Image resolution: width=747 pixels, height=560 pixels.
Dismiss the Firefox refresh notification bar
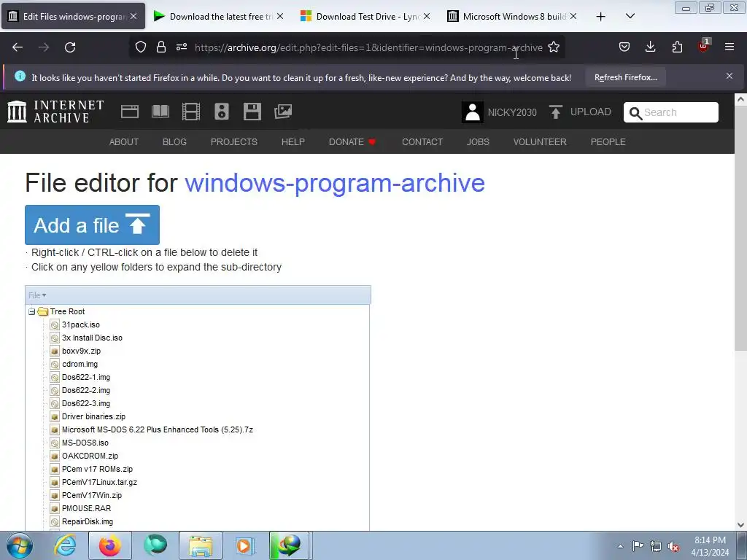pyautogui.click(x=729, y=76)
